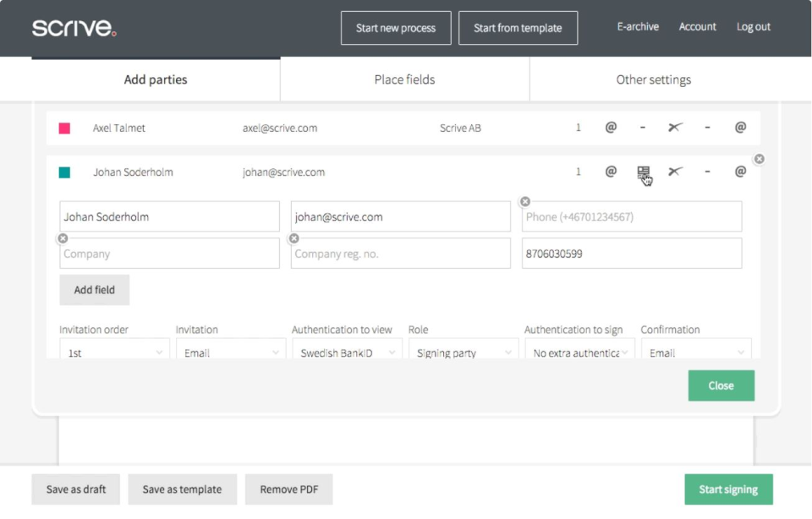The image size is (812, 519).
Task: Click the dash icon in Johan Soderholm's row
Action: 707,172
